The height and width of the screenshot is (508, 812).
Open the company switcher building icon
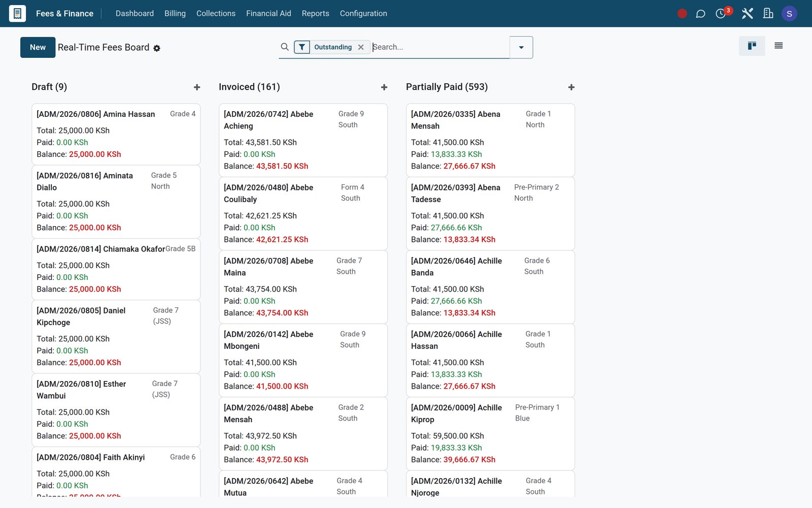(768, 14)
